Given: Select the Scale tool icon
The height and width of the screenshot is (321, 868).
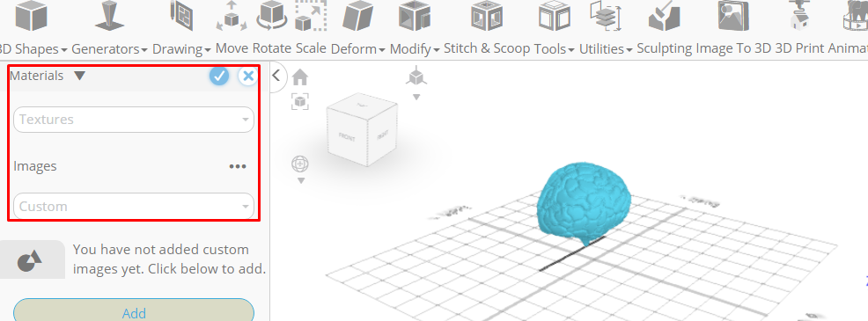Looking at the screenshot, I should click(311, 16).
